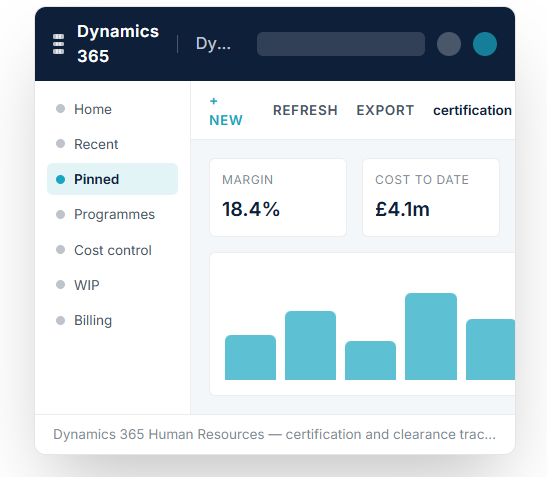Click the gray circular header icon

click(449, 44)
